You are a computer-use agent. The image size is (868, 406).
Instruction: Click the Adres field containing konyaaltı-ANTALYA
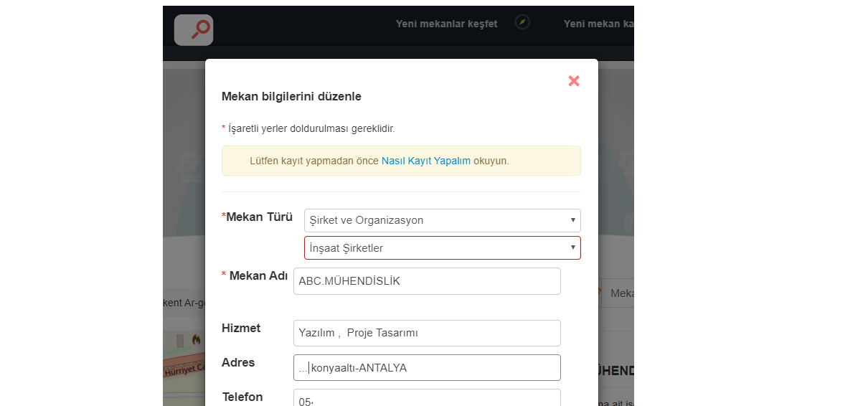tap(427, 368)
